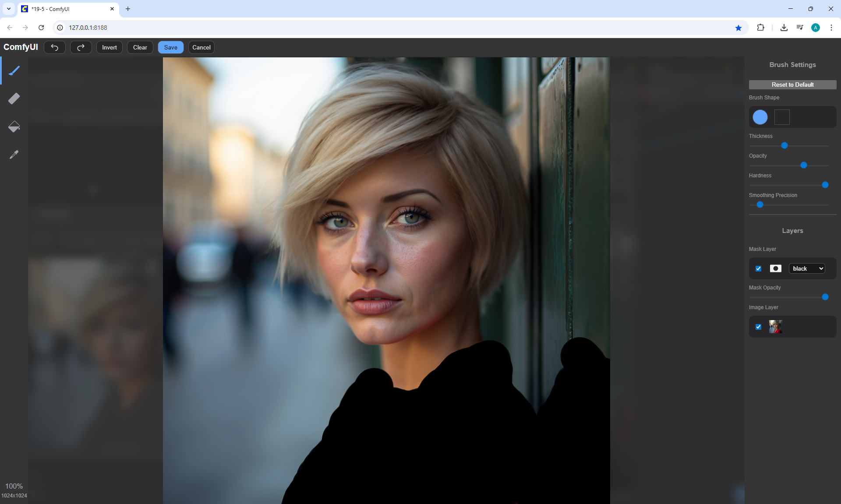Toggle Mask Layer visibility checkbox

coord(759,268)
